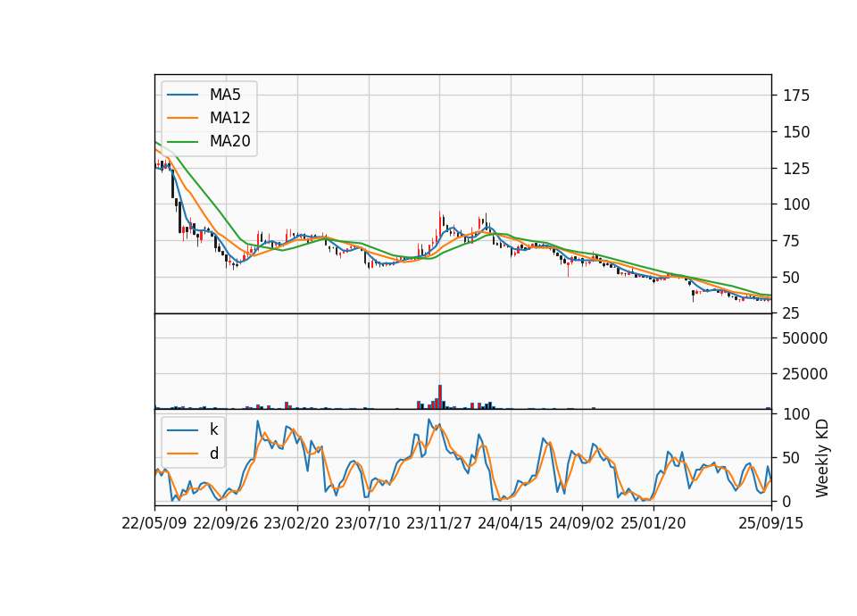Click the 175 price axis label
The width and height of the screenshot is (857, 616).
tap(796, 96)
